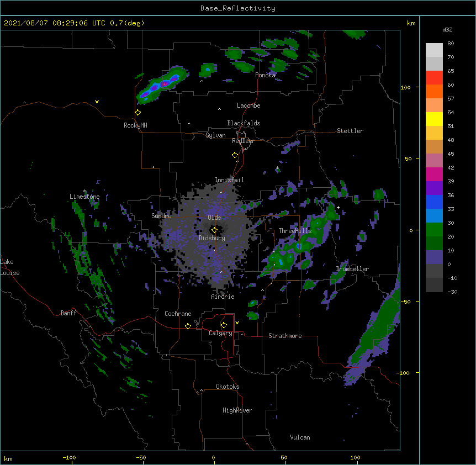Select the bright yellow 51-54 dBZ swatch

(x=434, y=119)
